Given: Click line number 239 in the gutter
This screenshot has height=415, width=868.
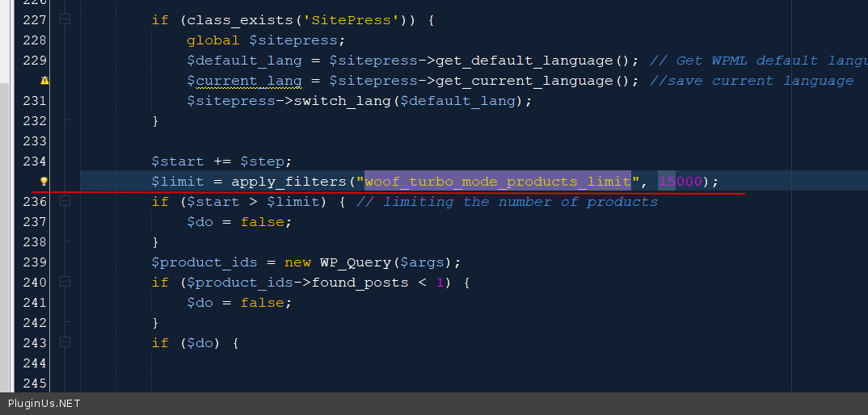Looking at the screenshot, I should [x=35, y=262].
